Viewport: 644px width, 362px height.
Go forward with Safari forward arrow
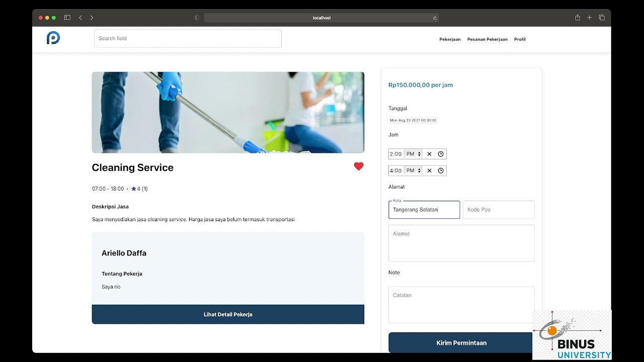[92, 18]
